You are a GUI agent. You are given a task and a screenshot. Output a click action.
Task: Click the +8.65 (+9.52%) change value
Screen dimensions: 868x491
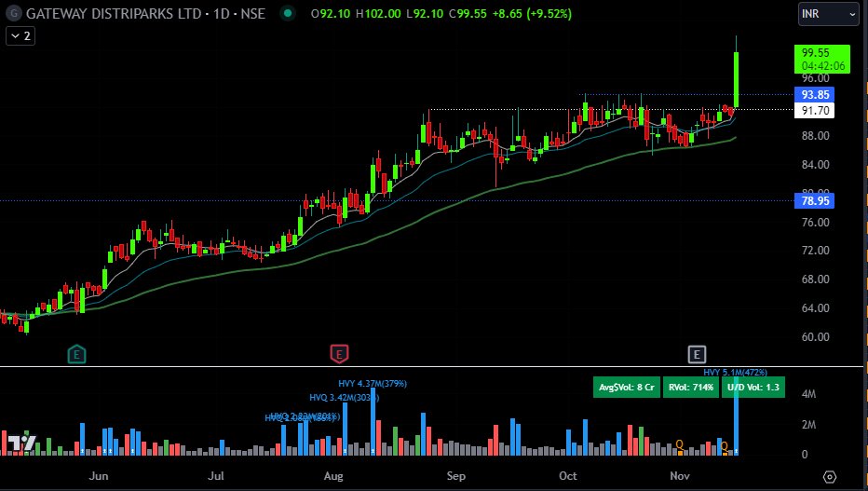[x=532, y=14]
